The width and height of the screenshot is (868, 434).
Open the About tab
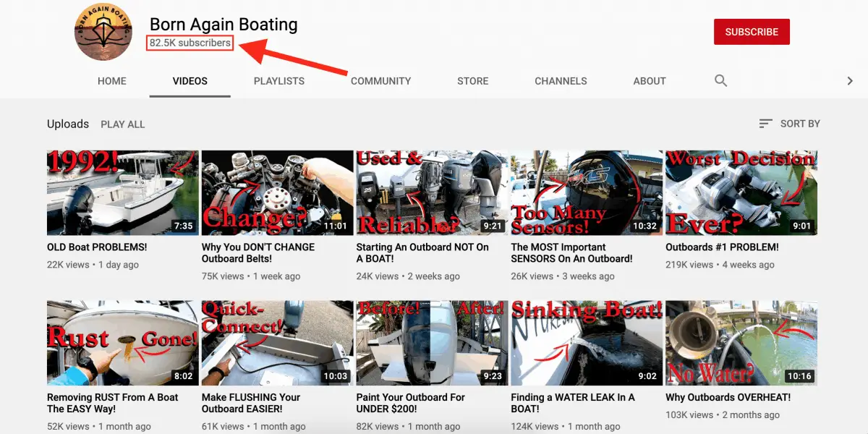[x=650, y=81]
